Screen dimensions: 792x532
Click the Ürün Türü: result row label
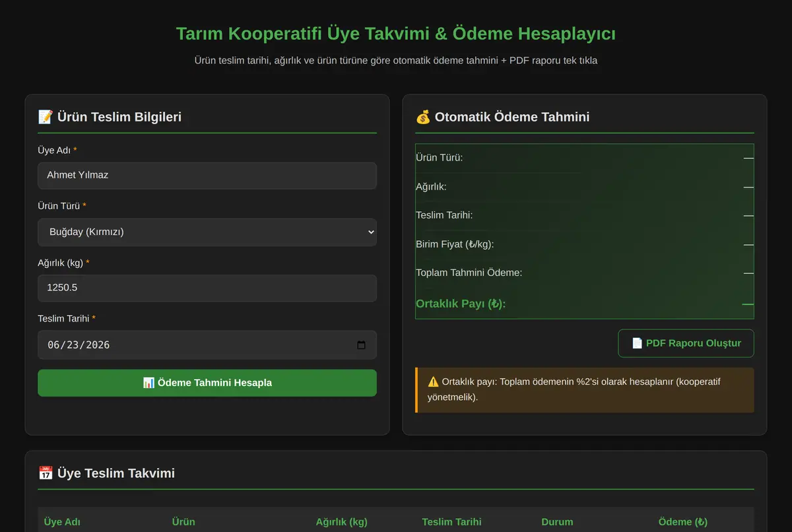point(439,158)
